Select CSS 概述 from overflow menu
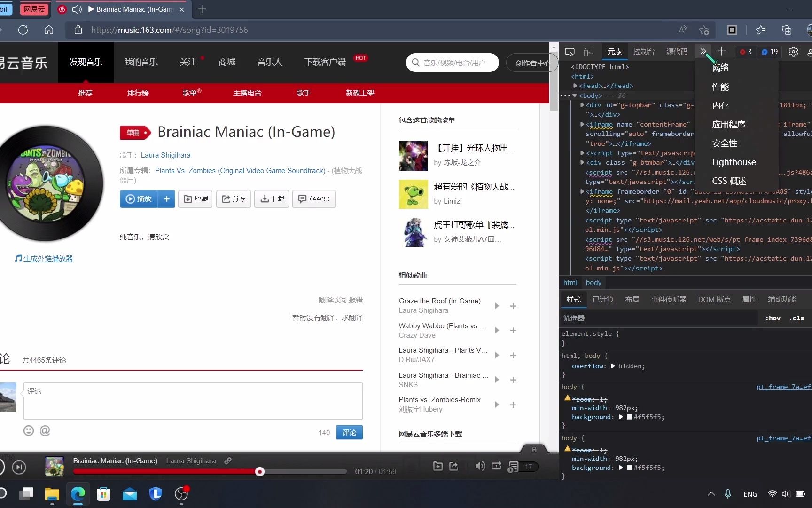 729,181
